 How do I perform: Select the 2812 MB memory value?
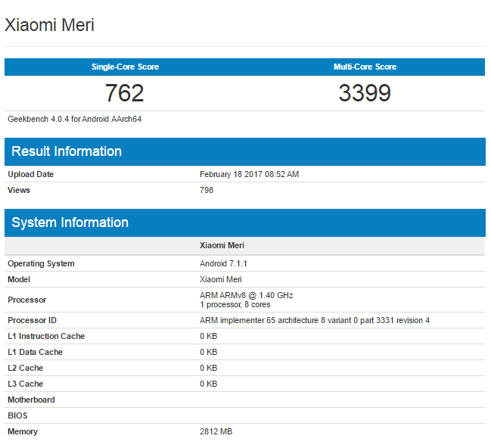[x=216, y=431]
